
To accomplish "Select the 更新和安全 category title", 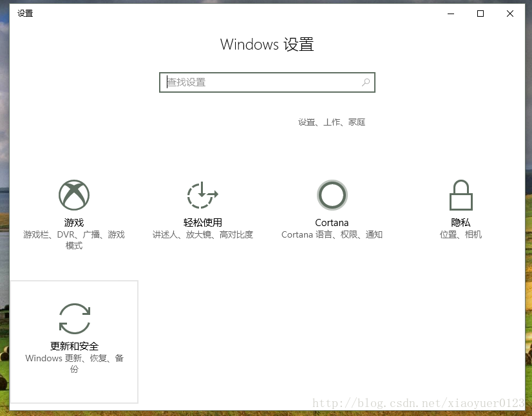I will point(74,346).
